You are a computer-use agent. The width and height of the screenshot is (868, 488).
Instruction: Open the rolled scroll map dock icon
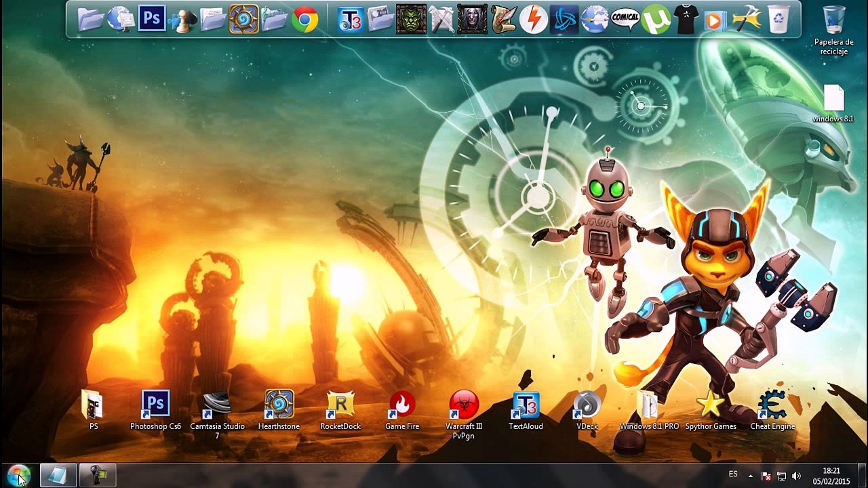(x=502, y=19)
